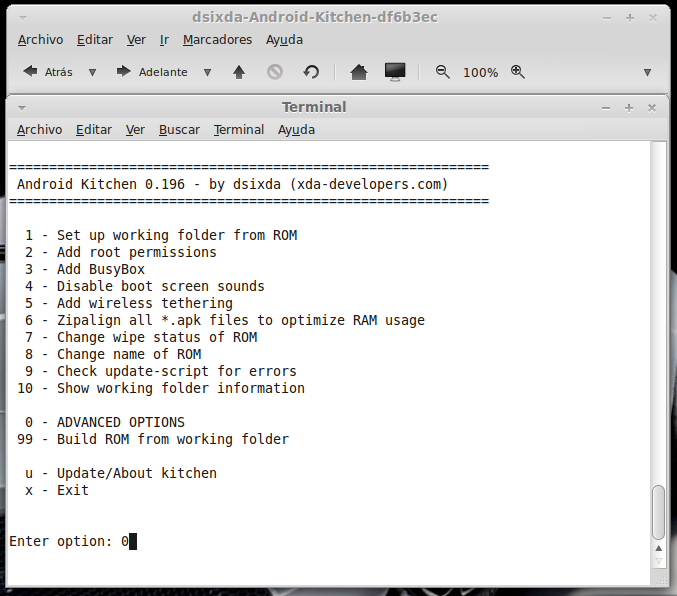Viewport: 677px width, 596px height.
Task: Open the Atrás history dropdown arrow
Action: point(92,72)
